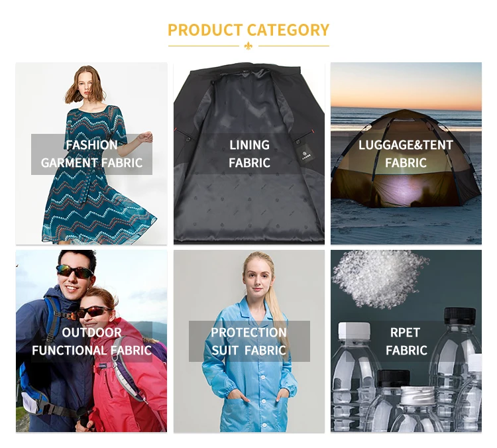
Task: Click the Outdoor Functional Fabric label
Action: point(91,341)
